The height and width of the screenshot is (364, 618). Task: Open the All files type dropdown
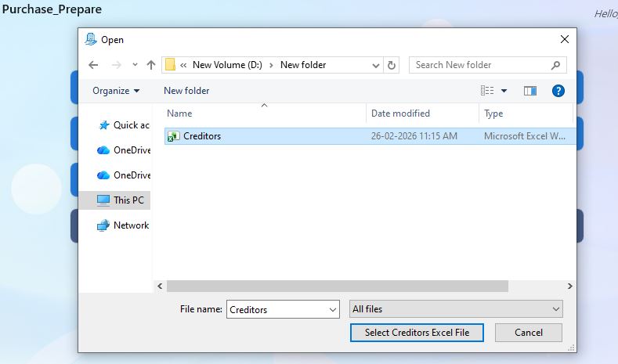pyautogui.click(x=456, y=309)
